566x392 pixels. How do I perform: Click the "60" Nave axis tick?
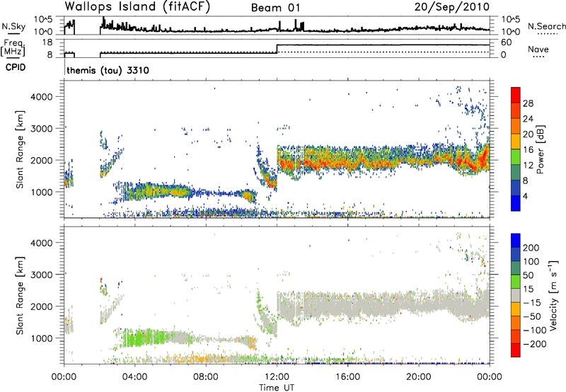pos(507,42)
